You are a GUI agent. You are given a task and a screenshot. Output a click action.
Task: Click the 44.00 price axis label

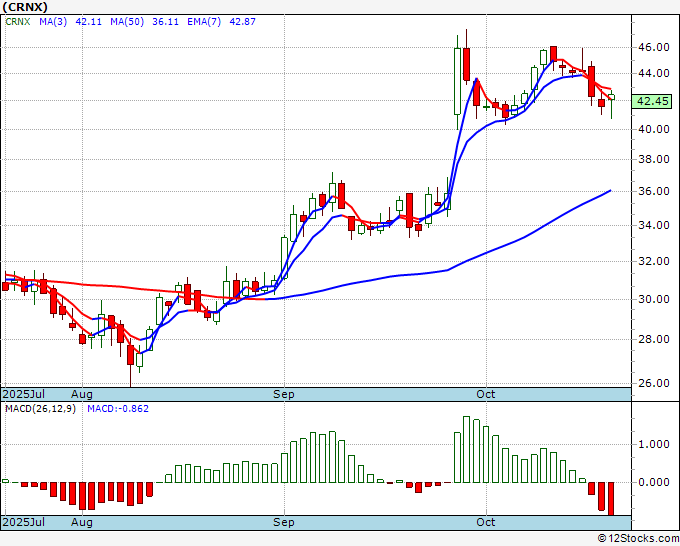pos(654,73)
